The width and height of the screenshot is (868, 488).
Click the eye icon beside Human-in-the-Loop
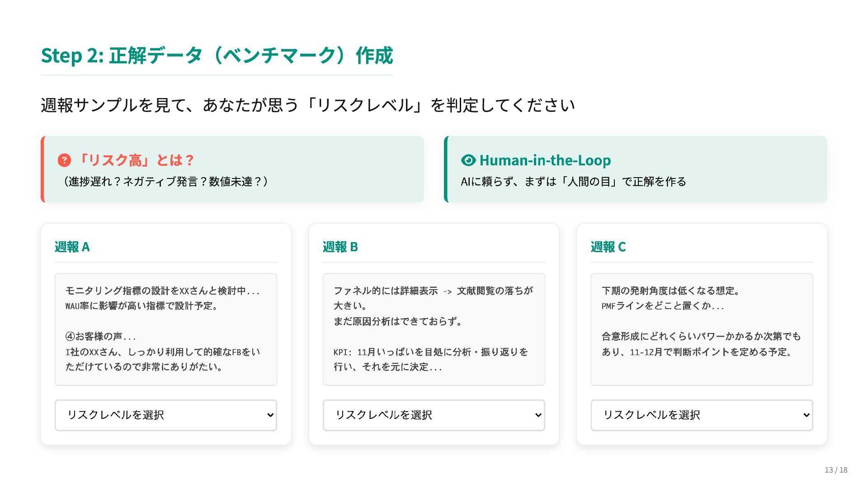point(468,160)
